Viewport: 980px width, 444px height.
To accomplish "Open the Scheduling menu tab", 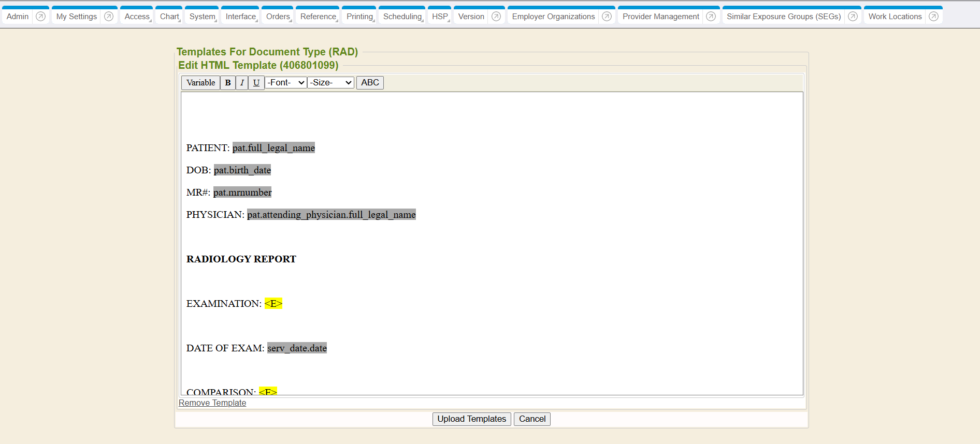I will click(x=402, y=17).
